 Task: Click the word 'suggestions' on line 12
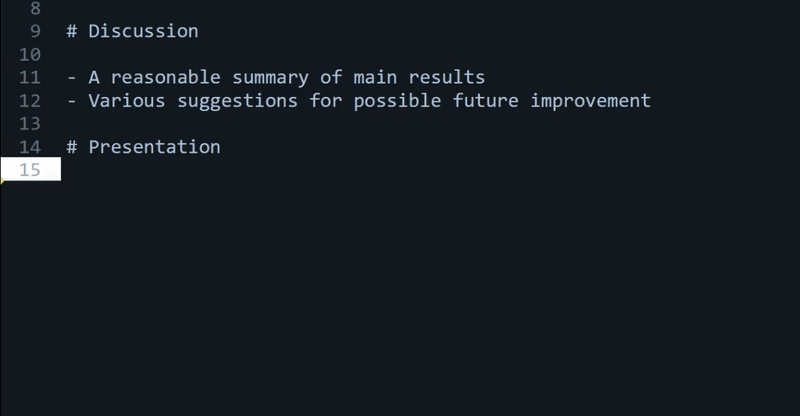(x=237, y=102)
